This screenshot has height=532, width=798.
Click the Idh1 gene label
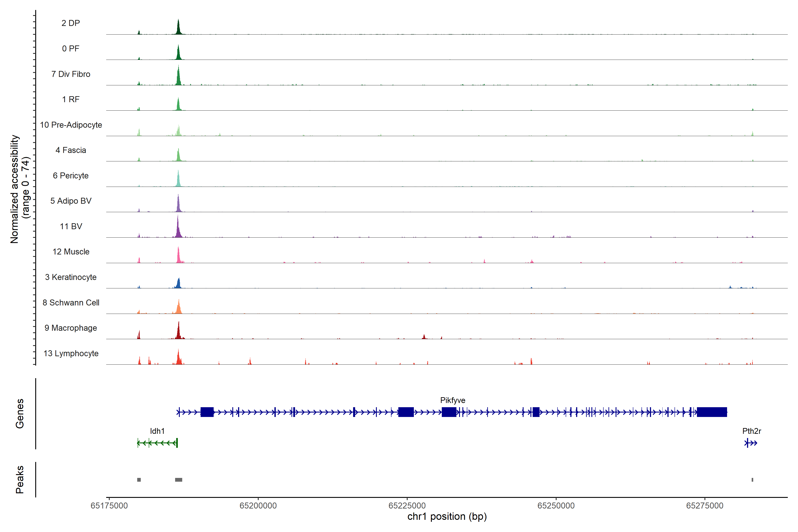pos(157,431)
